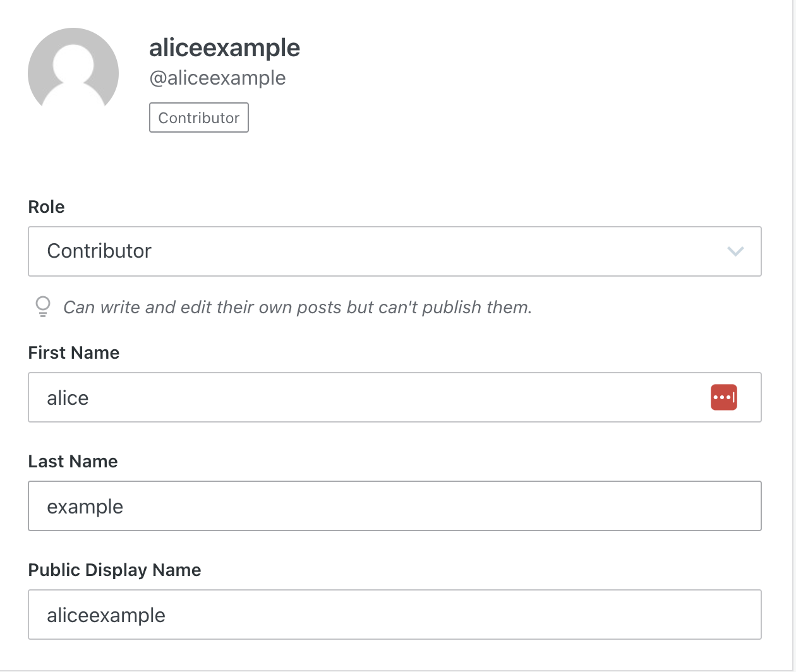Click the gray user avatar image

tap(73, 73)
